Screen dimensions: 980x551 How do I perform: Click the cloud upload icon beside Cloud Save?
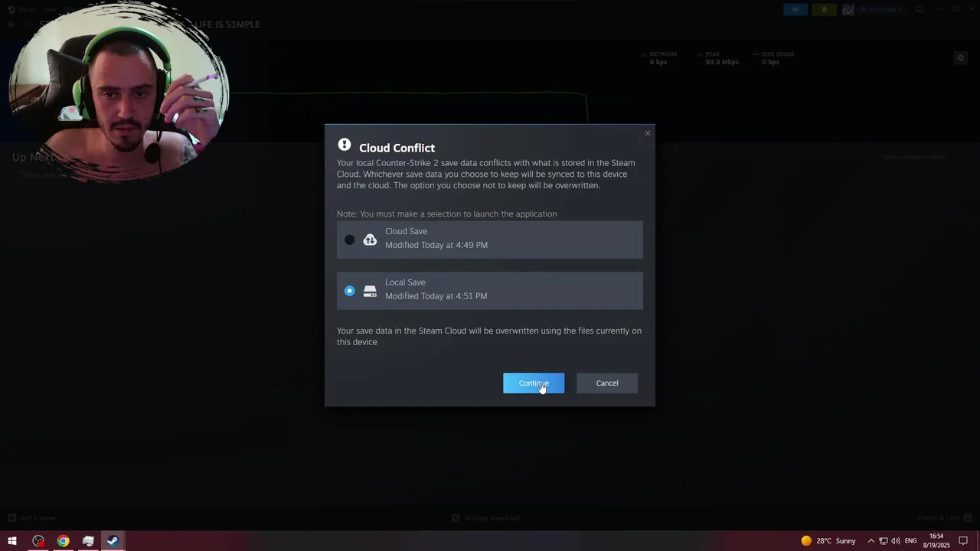370,240
